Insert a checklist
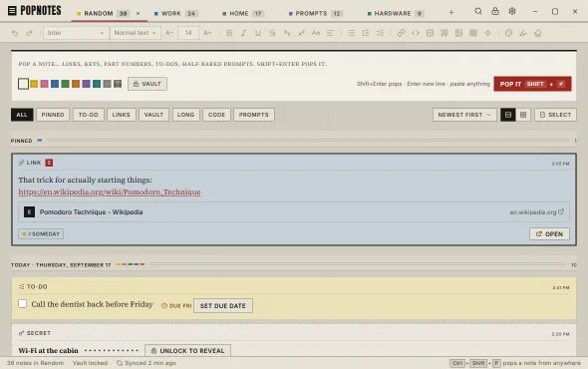Screen dimensions: 588x369 [x=381, y=33]
